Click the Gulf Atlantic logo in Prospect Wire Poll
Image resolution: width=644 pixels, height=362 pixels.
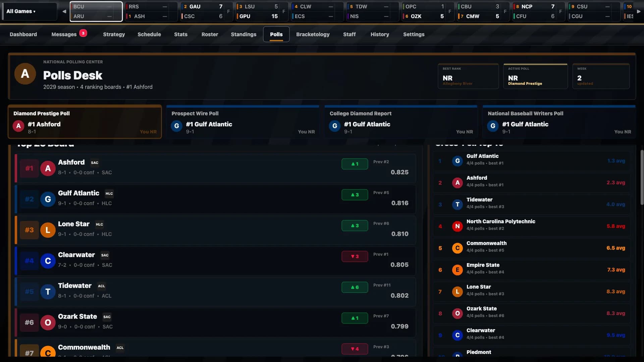click(176, 126)
